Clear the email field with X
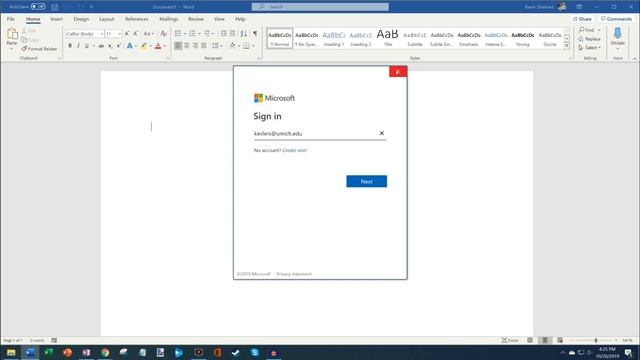640x360 pixels. pos(382,133)
